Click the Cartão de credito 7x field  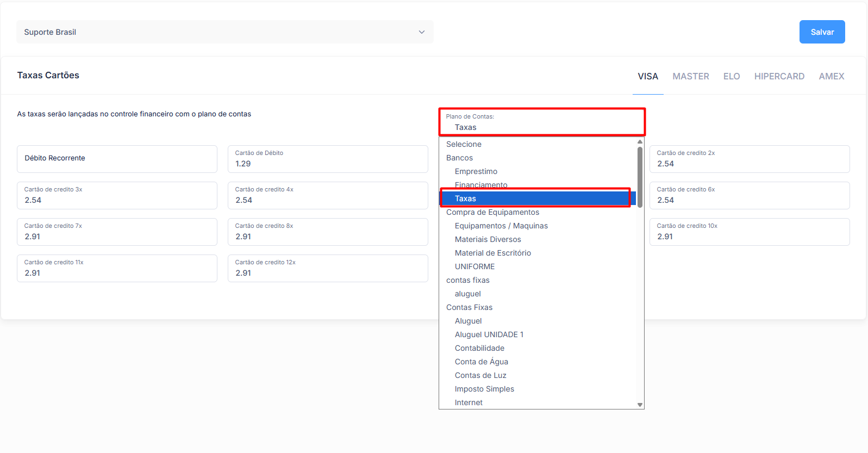(x=117, y=232)
